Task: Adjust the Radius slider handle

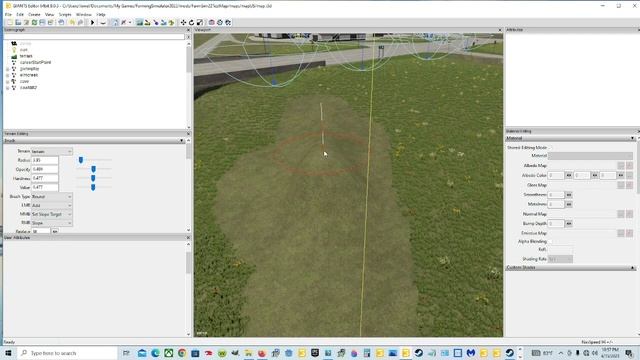Action: tap(81, 160)
